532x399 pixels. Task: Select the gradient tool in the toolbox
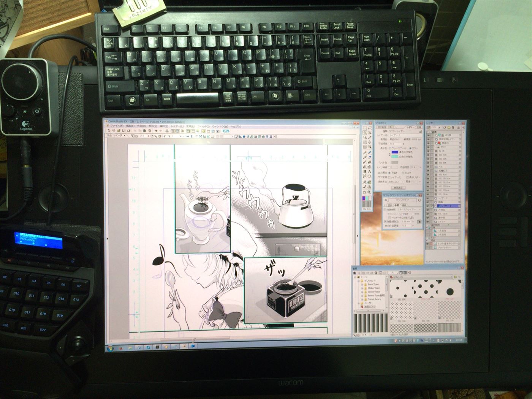[365, 172]
